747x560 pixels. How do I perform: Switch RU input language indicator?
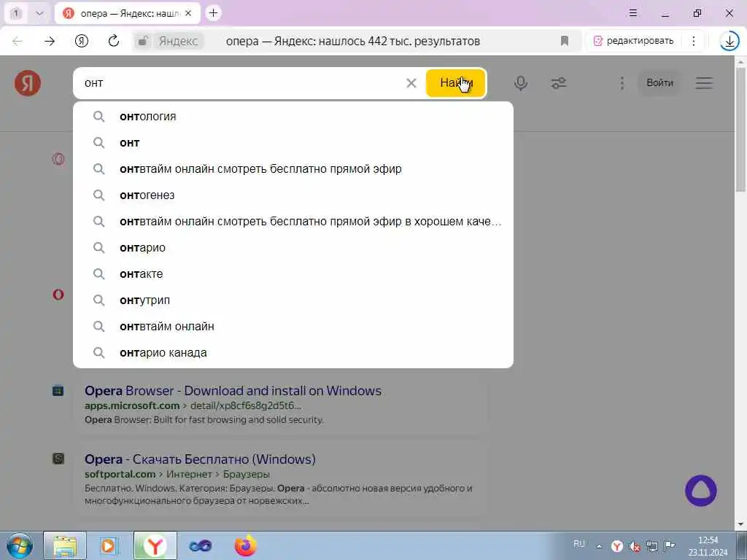pos(578,544)
